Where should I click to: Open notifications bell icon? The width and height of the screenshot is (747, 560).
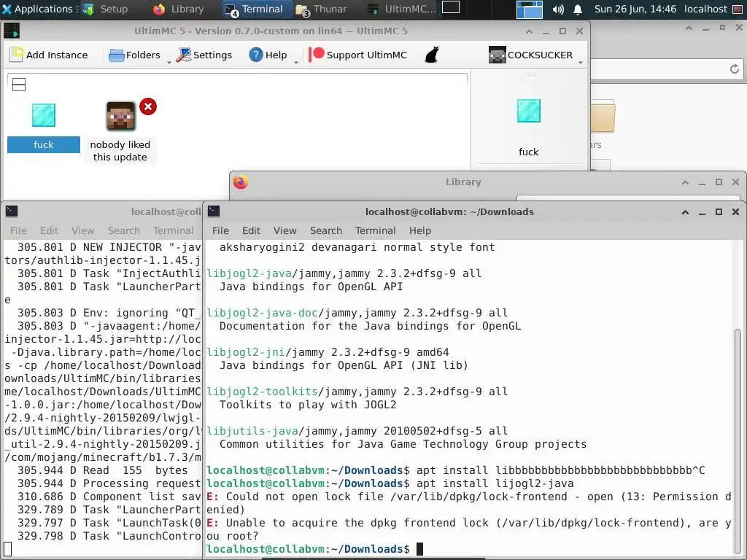578,9
